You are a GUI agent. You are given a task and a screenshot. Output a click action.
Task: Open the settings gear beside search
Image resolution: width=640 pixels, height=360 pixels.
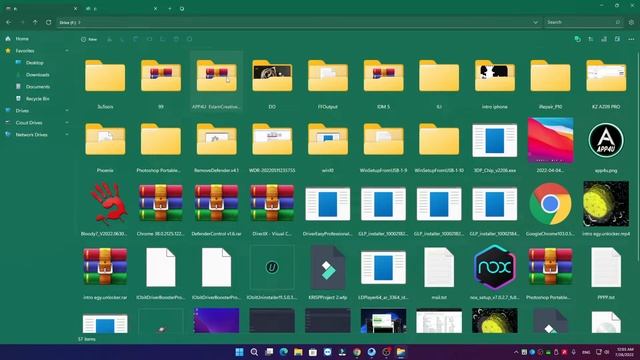[x=631, y=22]
